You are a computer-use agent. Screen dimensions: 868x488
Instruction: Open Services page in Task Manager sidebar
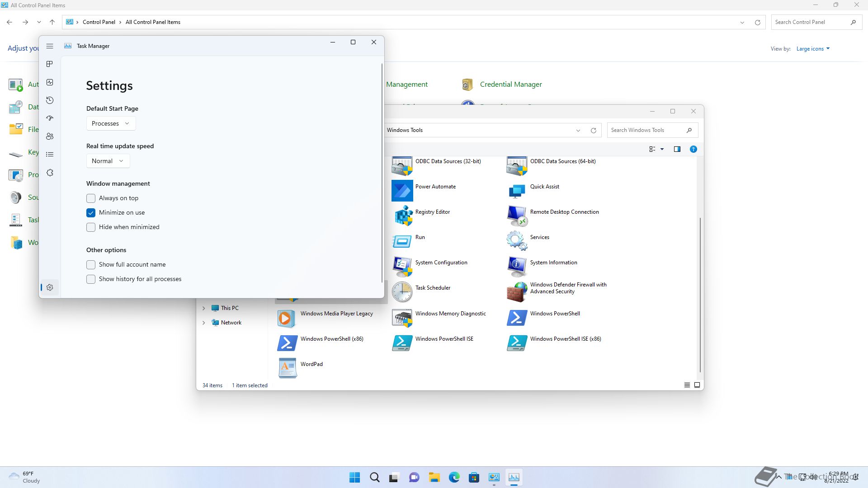(x=50, y=173)
